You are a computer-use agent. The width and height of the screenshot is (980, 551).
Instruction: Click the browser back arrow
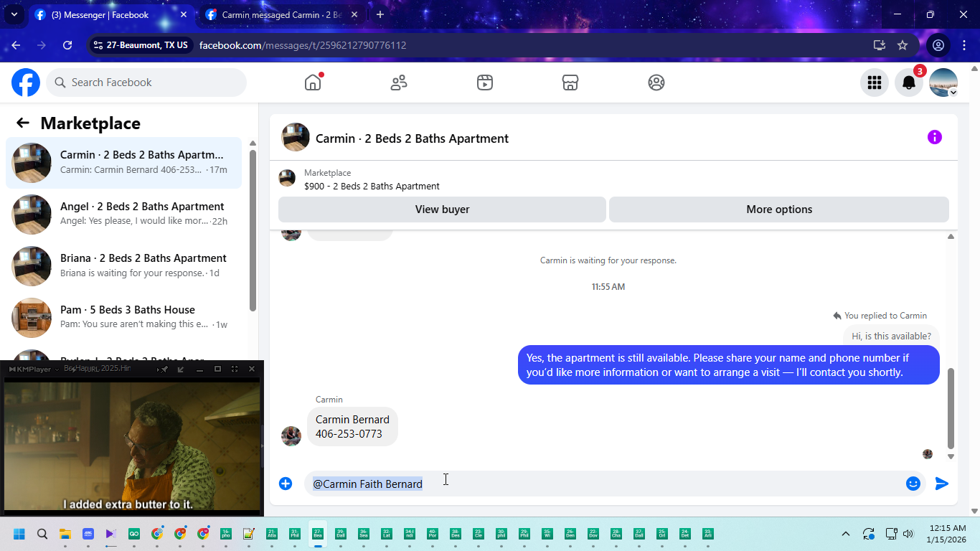16,45
